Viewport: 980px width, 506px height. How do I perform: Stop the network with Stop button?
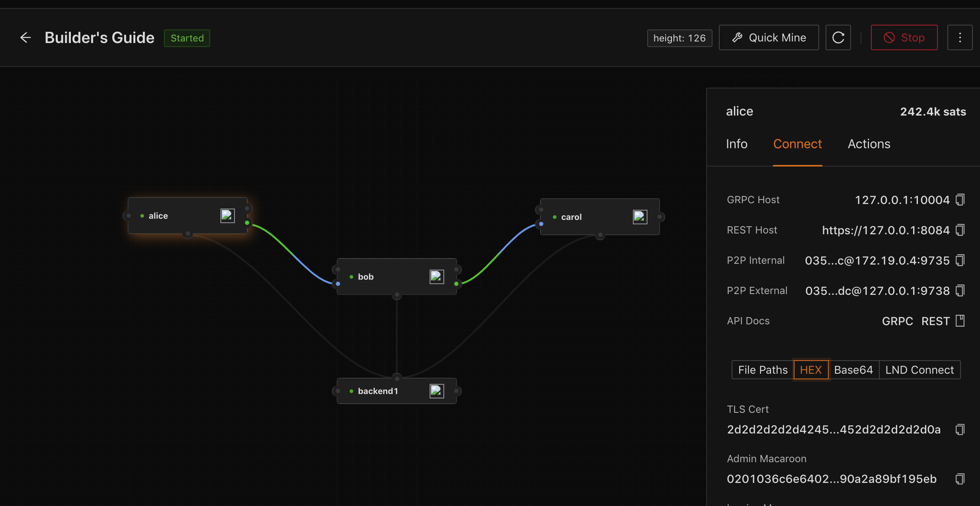[x=904, y=37]
